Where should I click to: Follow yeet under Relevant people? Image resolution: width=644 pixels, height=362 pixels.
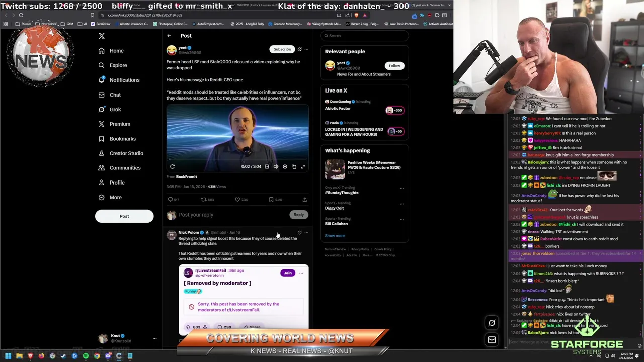[x=394, y=66]
